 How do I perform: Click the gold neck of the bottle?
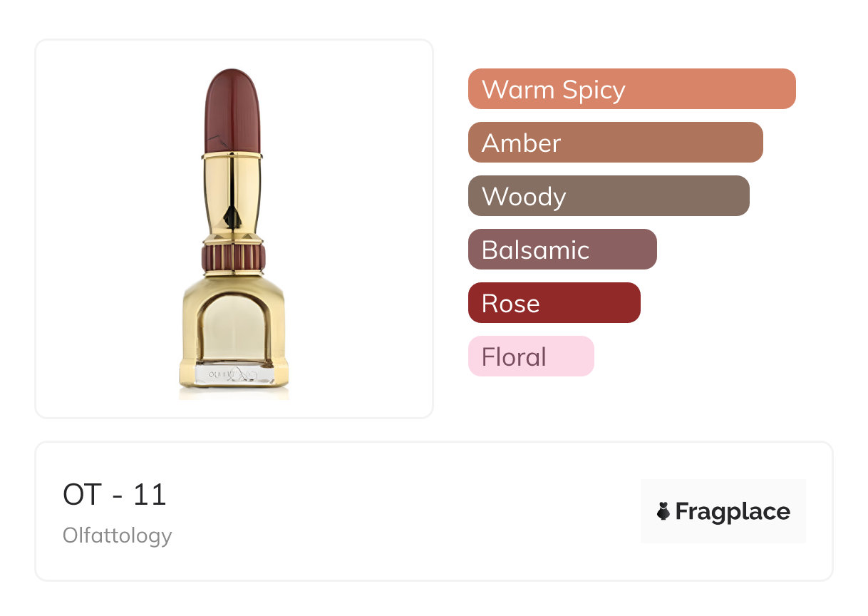point(234,189)
